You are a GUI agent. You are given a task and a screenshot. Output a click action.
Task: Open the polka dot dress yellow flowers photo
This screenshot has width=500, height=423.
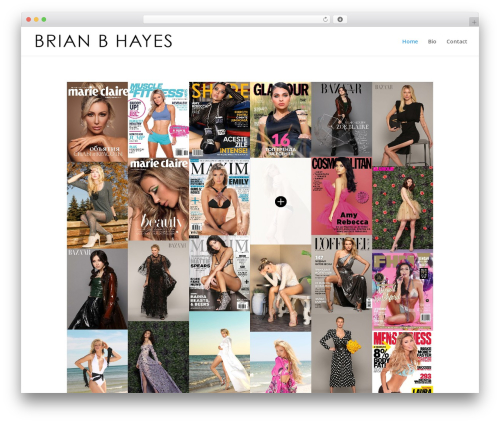click(x=341, y=352)
